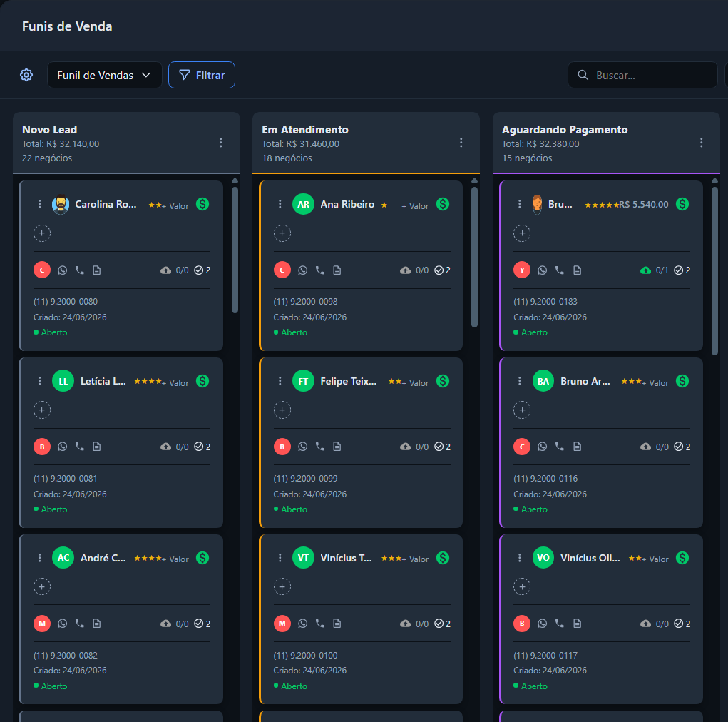
Task: Click Total: R$ 31.460,00 in Em Atendimento
Action: [x=300, y=143]
